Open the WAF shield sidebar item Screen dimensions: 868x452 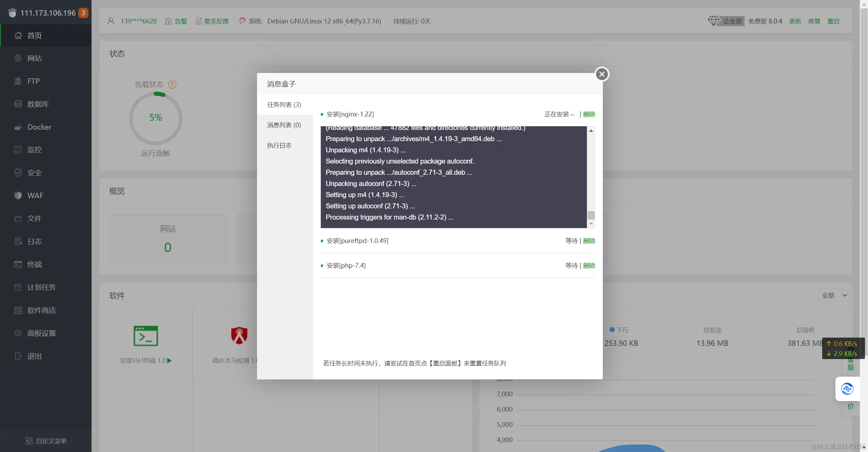[18, 195]
